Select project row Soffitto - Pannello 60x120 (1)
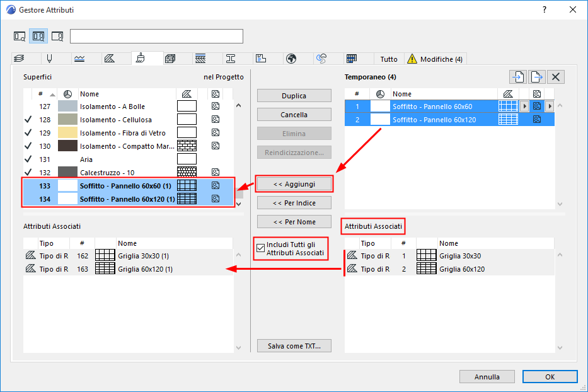The height and width of the screenshot is (392, 588). tap(128, 199)
